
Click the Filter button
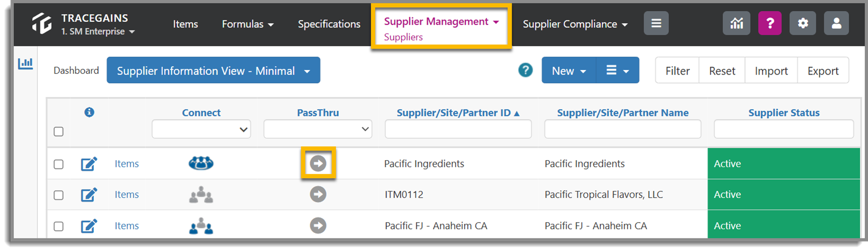[677, 71]
